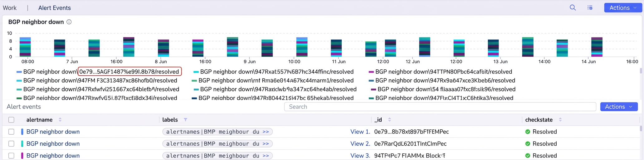Select the id 0e7RarQdL6201TIntCImPec

[x=410, y=144]
